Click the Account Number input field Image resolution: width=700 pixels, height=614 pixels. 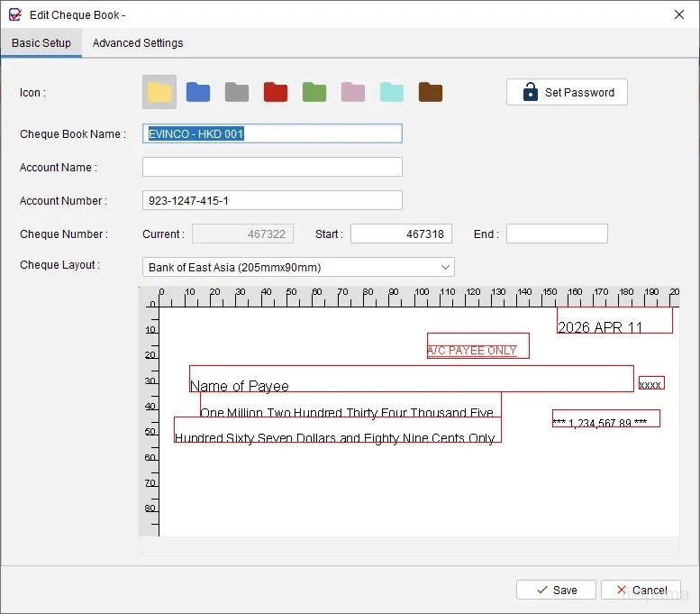(x=272, y=200)
